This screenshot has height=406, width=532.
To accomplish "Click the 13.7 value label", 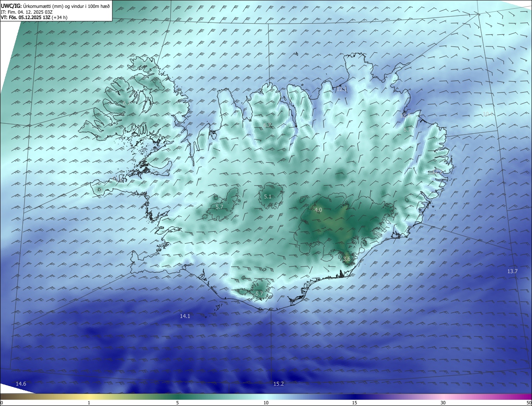I will (x=512, y=271).
